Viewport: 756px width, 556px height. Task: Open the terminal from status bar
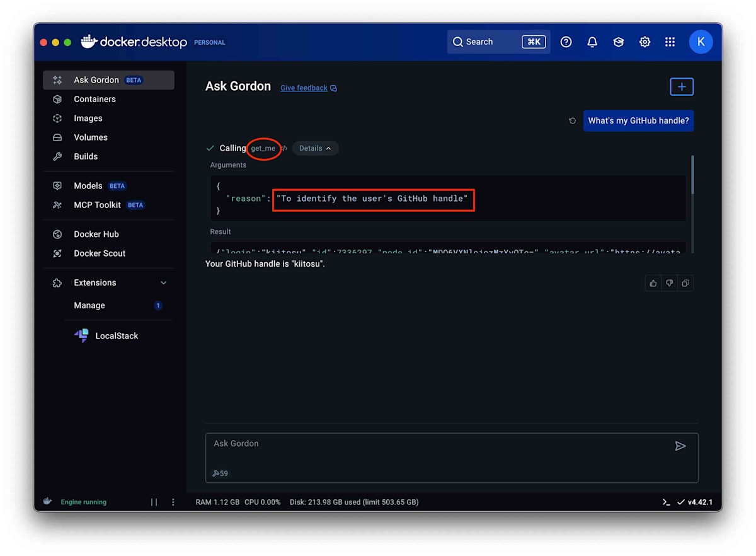click(x=666, y=502)
